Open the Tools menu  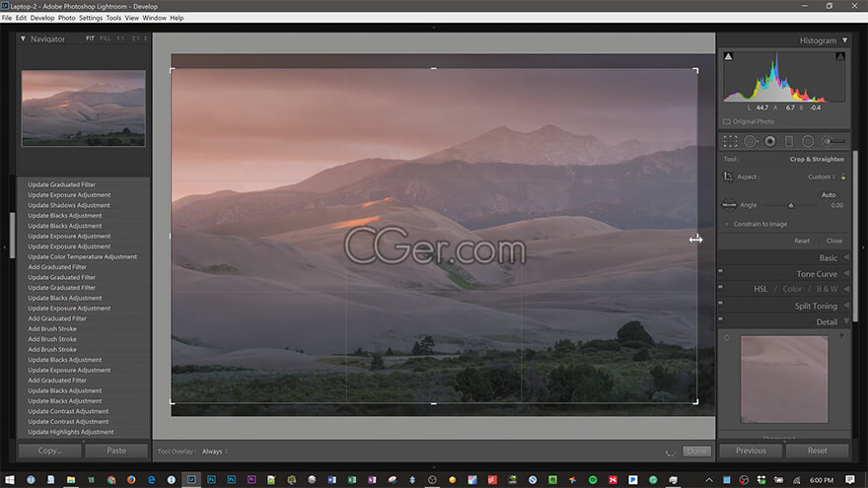coord(113,18)
